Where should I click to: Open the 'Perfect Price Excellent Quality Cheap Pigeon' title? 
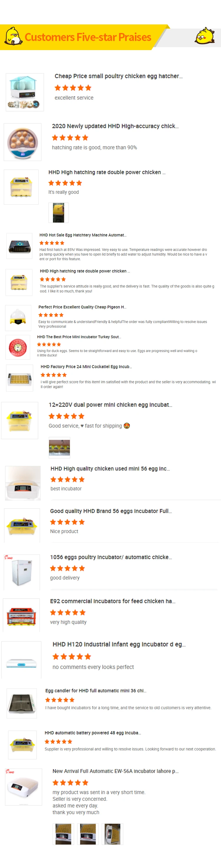pyautogui.click(x=82, y=307)
